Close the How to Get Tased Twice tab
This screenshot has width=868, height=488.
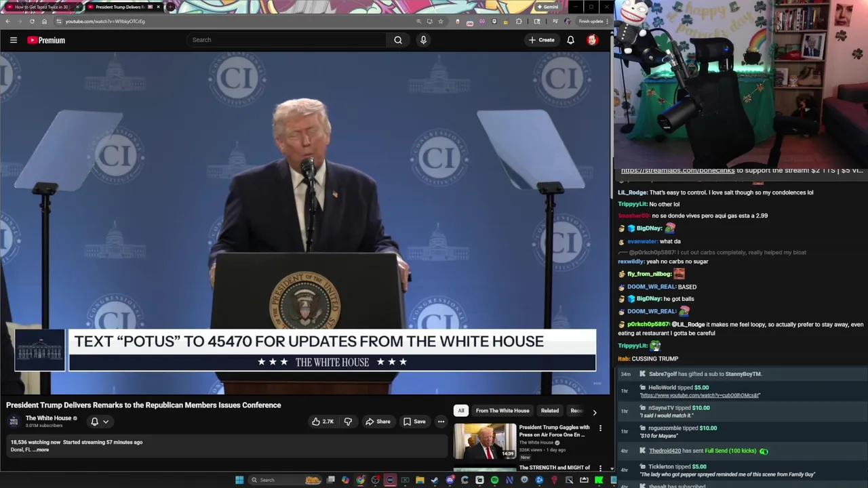point(77,7)
